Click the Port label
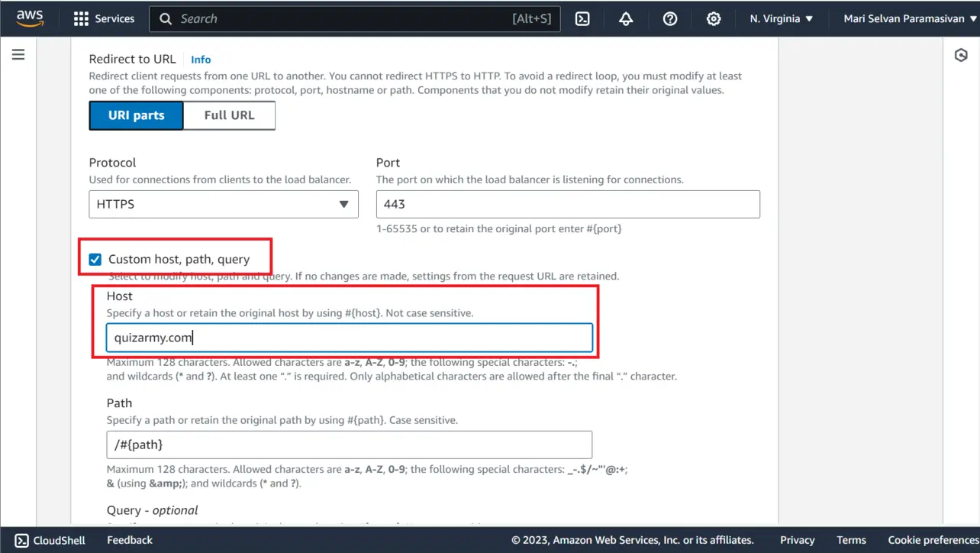This screenshot has height=553, width=980. [x=388, y=163]
